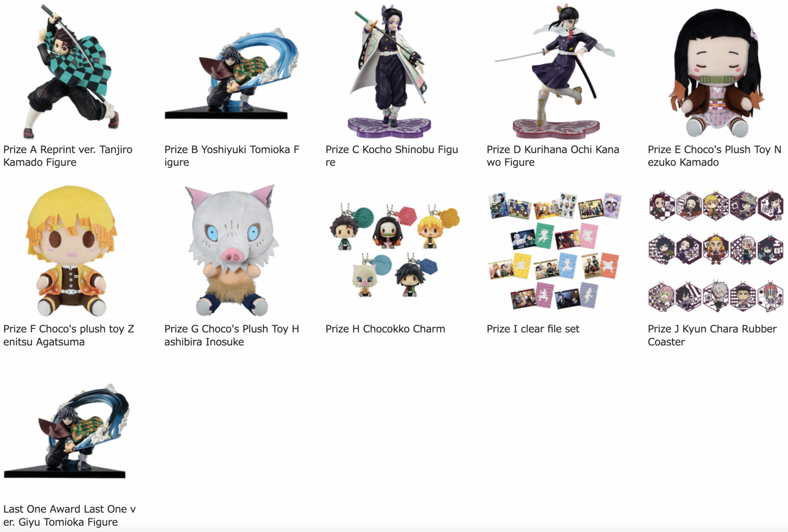Select the Prize D Kanao figure image
Screen dimensions: 788x532
point(554,71)
